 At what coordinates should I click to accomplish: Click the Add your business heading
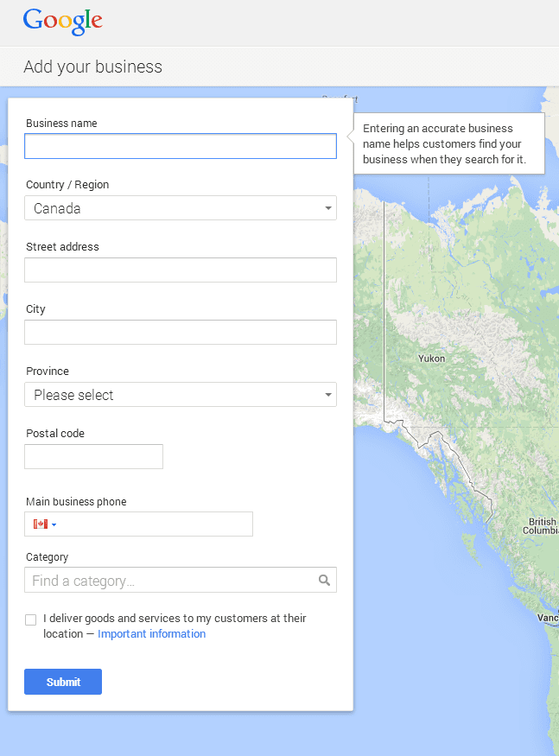click(x=93, y=67)
